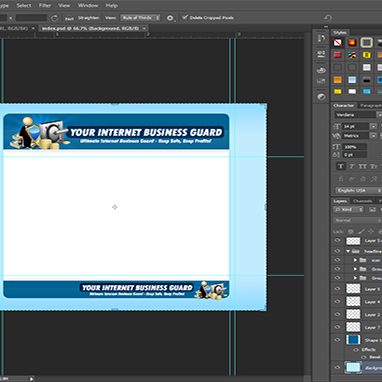Toggle Faux Italic text style
Screen dimensions: 382x382
[x=352, y=166]
